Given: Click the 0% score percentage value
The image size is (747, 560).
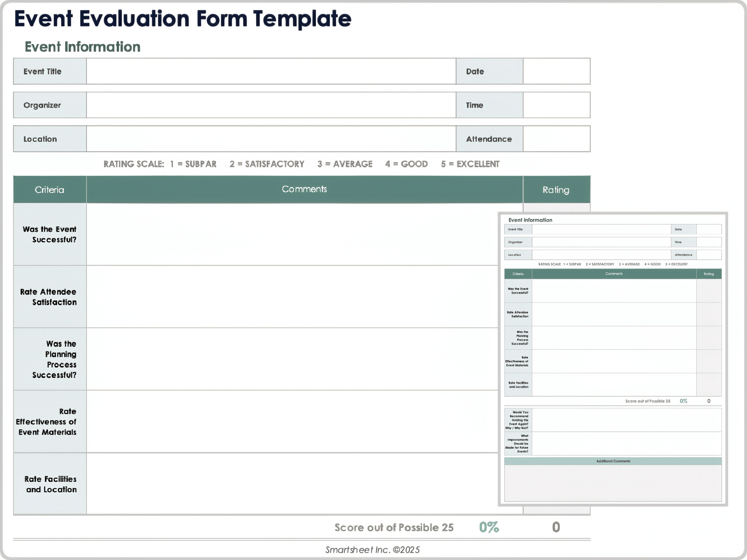Looking at the screenshot, I should (x=489, y=527).
